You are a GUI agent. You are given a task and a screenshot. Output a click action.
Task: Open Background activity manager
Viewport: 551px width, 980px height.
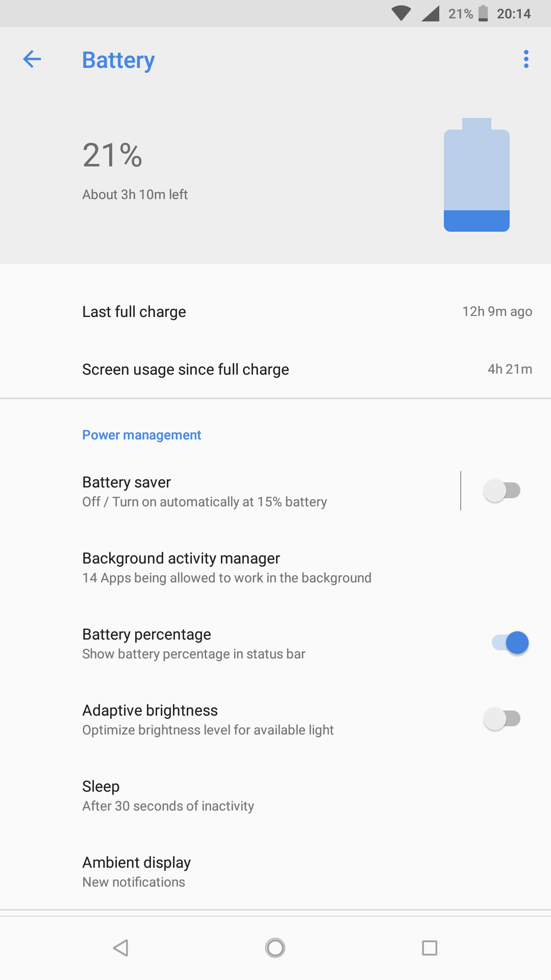click(227, 567)
